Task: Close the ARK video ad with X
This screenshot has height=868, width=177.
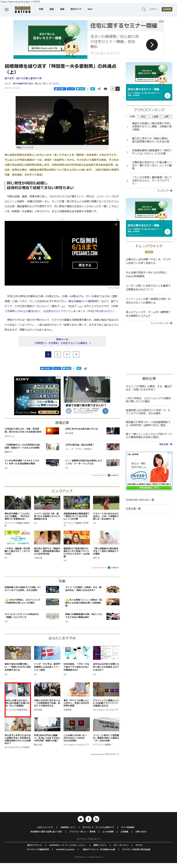Action: [x=116, y=224]
